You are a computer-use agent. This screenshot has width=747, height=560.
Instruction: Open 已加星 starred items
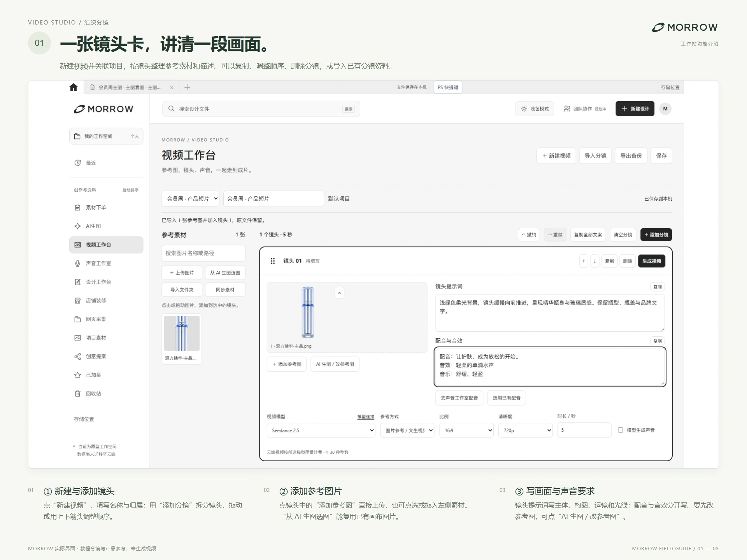(106, 375)
